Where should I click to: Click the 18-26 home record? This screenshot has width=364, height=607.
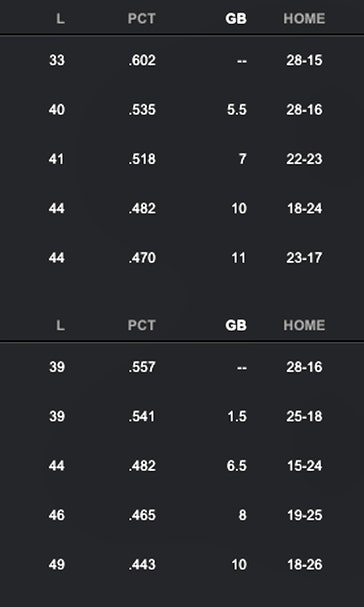[x=304, y=564]
